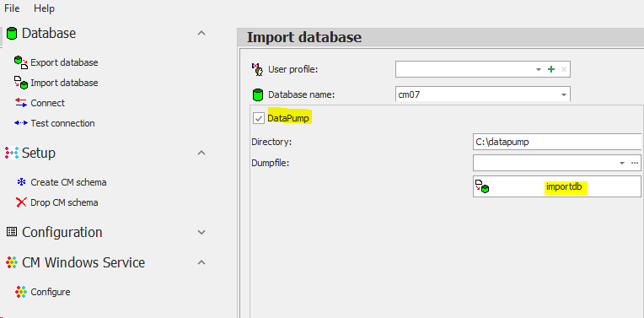Click the Export database icon

21,62
